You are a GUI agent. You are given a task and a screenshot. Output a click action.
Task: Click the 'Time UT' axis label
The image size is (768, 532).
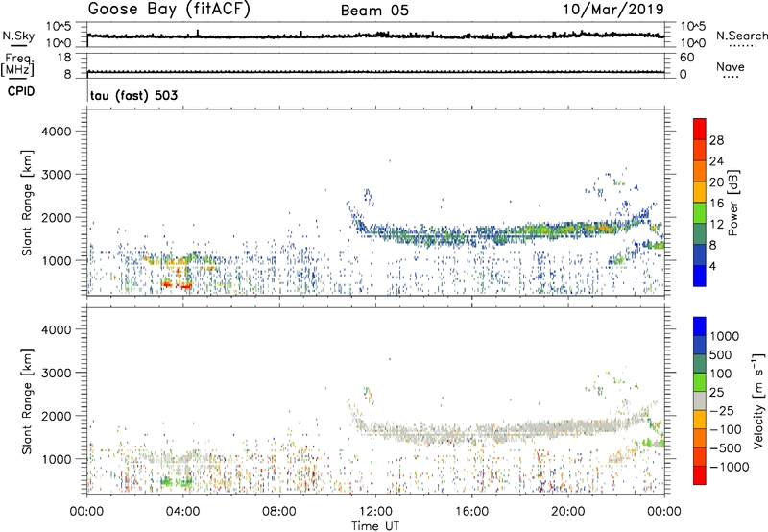tap(375, 526)
